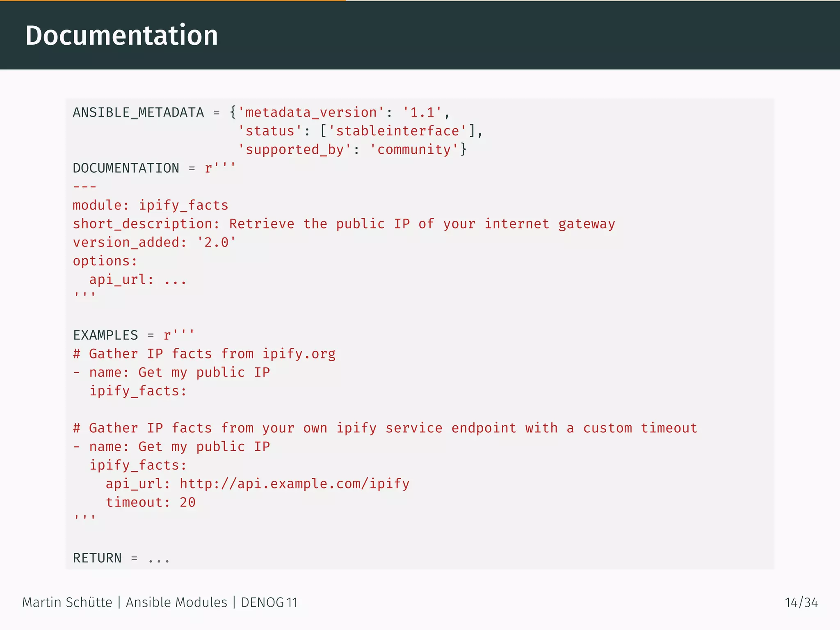Click the api_url http://api.example.com/ipify line

258,484
